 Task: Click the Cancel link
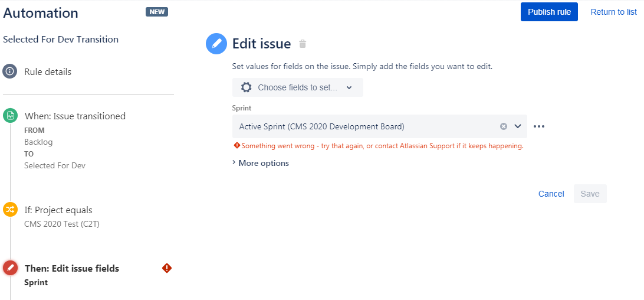click(x=551, y=194)
